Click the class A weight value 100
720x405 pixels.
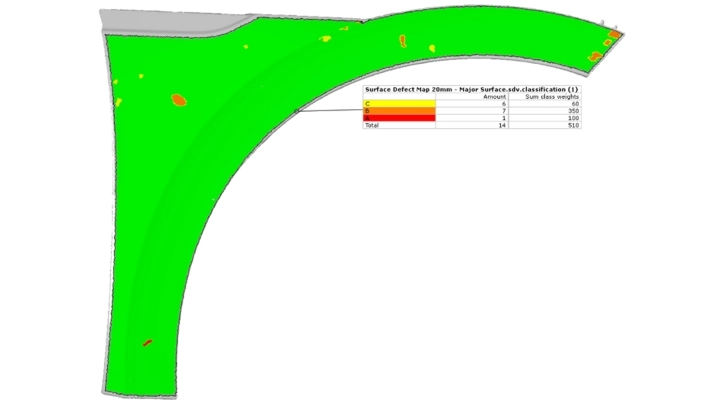click(x=573, y=118)
